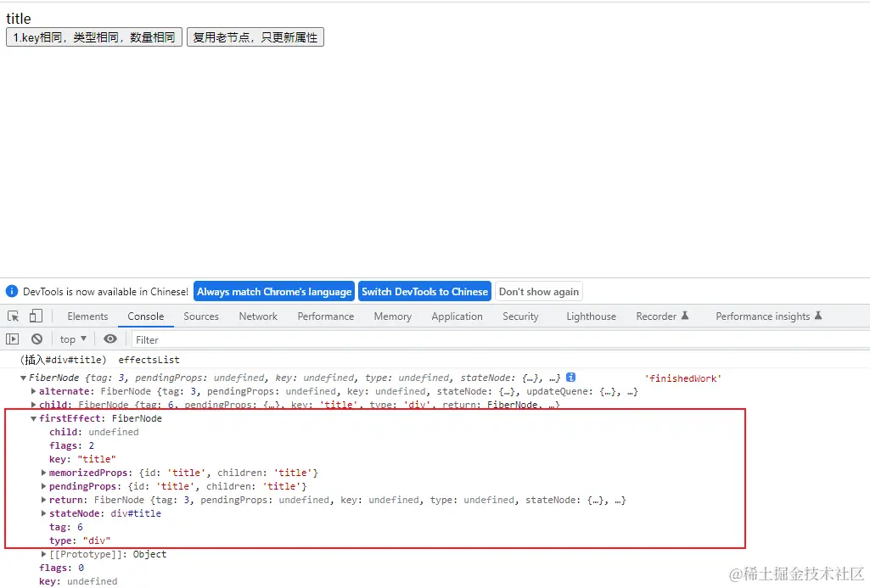Image resolution: width=870 pixels, height=588 pixels.
Task: Open the Sources tab
Action: (201, 316)
